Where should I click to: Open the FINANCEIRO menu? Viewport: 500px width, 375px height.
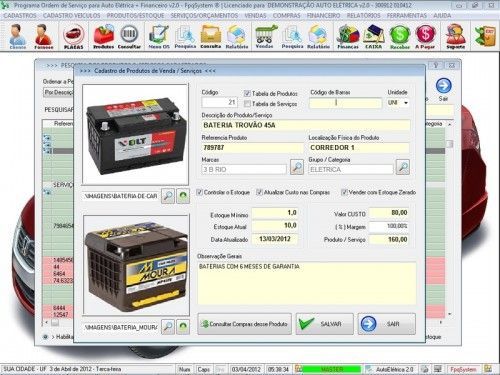[x=323, y=16]
